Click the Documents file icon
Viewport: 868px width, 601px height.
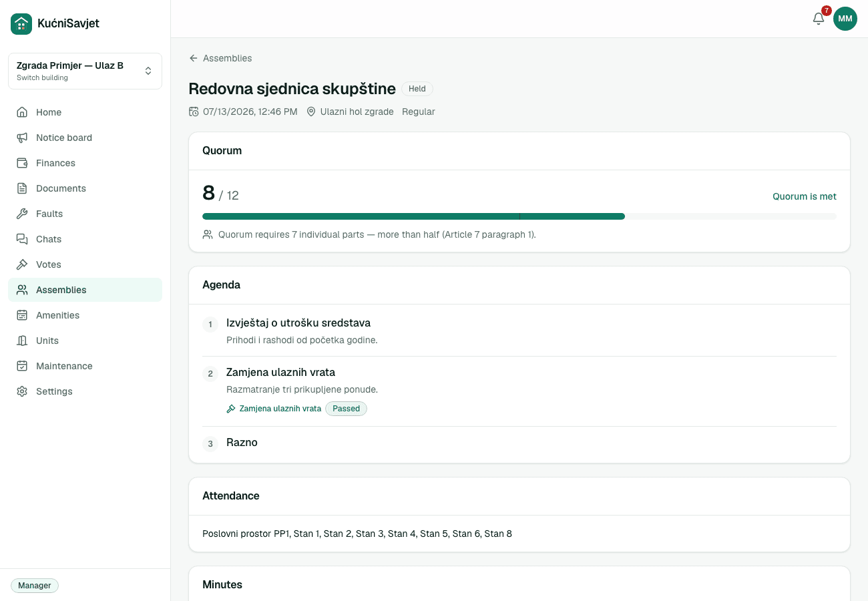[x=22, y=188]
